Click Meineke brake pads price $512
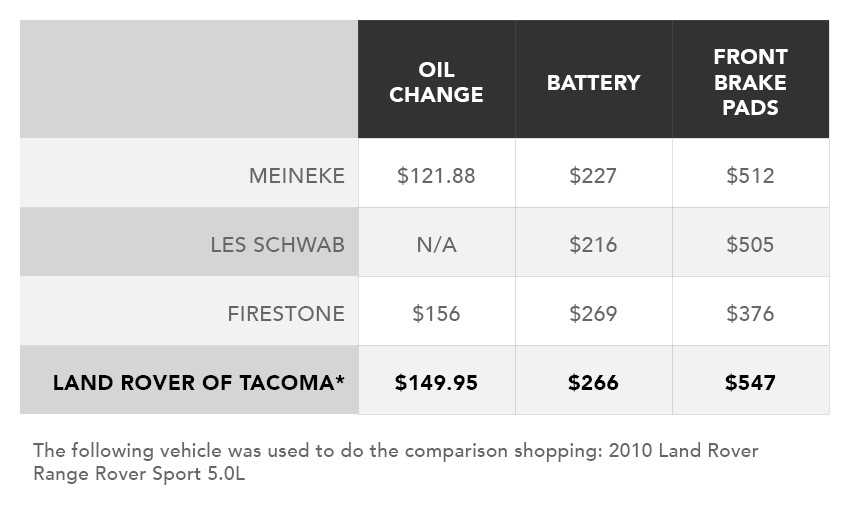850x525 pixels. [750, 176]
